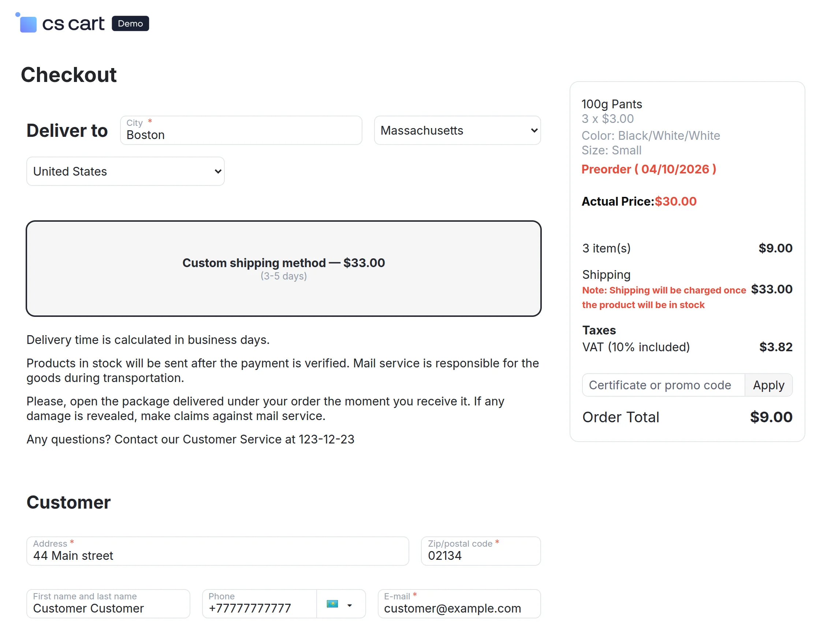Click the Checkout page heading
The width and height of the screenshot is (820, 644).
(x=69, y=75)
